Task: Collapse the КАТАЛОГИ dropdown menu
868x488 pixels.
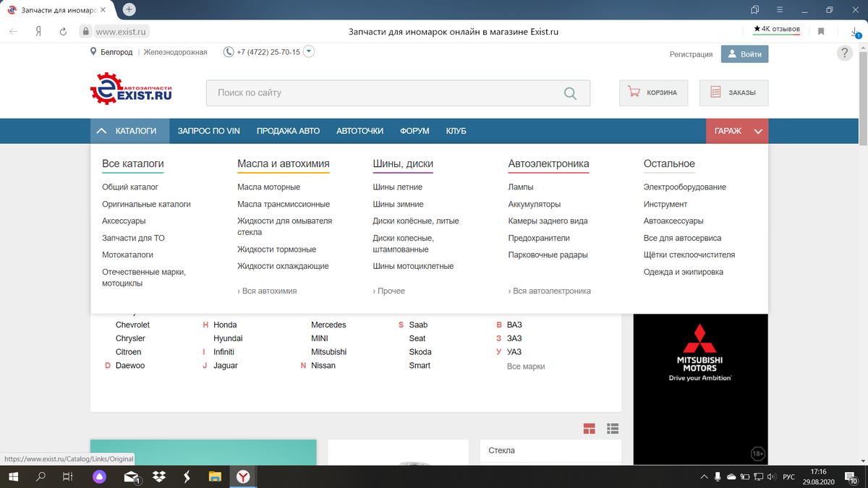Action: 129,131
